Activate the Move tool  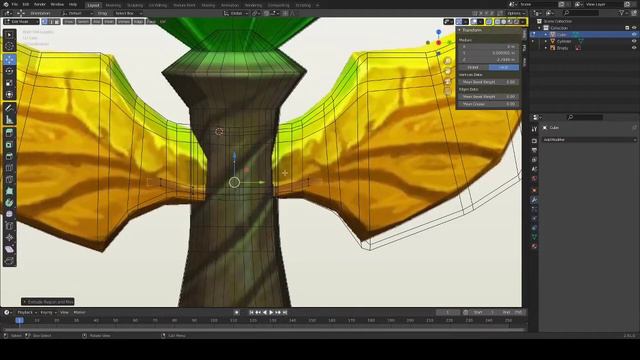[9, 60]
